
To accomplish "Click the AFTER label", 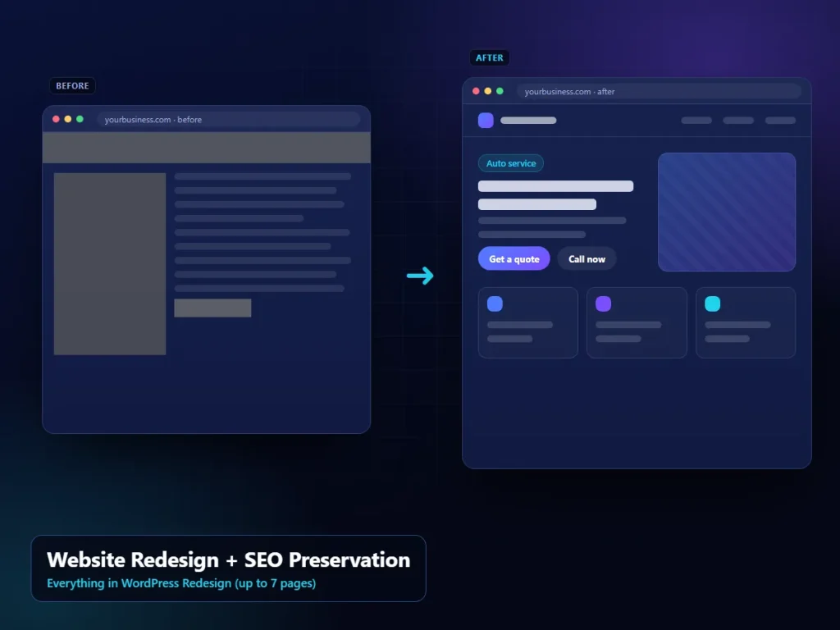I will (490, 58).
